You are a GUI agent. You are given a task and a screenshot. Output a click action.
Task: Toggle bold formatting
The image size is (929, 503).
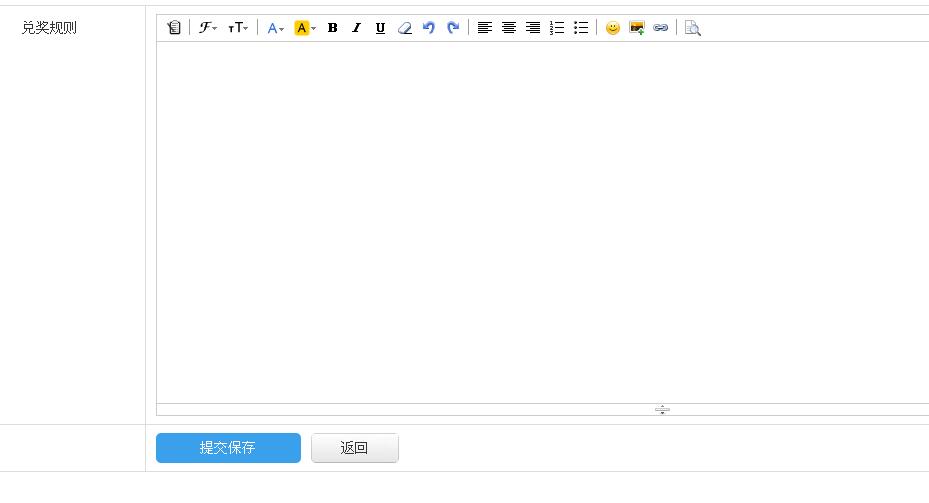[333, 28]
